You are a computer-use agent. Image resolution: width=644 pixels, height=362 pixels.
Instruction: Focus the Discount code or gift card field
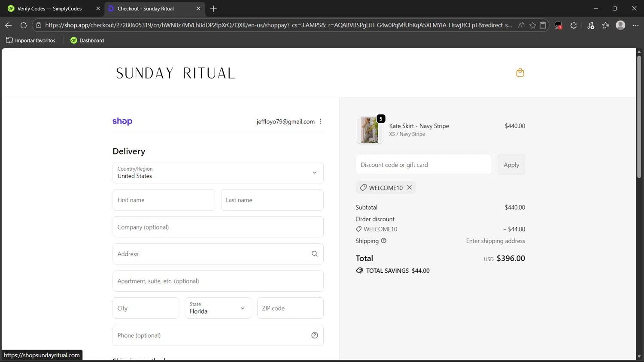tap(424, 165)
